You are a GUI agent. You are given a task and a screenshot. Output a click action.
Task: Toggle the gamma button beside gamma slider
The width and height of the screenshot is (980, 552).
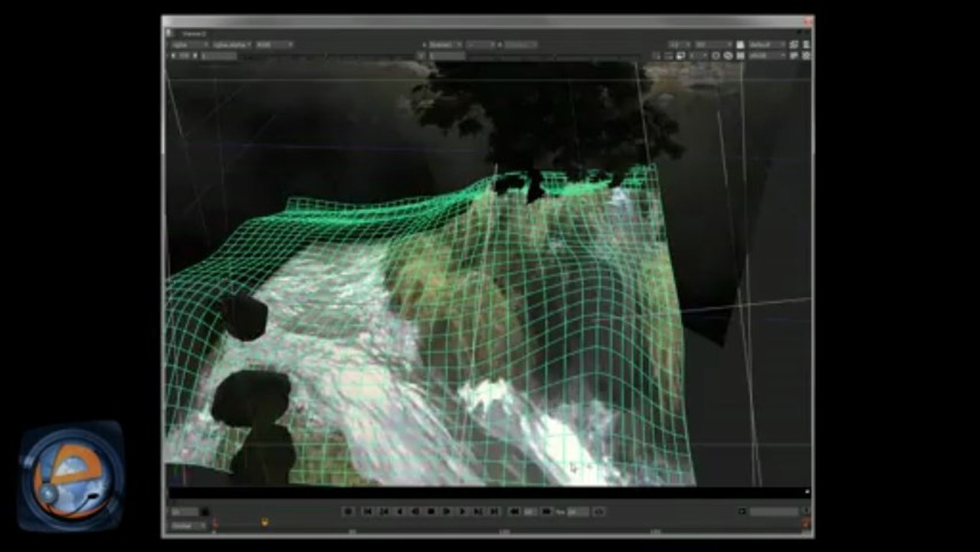(421, 55)
